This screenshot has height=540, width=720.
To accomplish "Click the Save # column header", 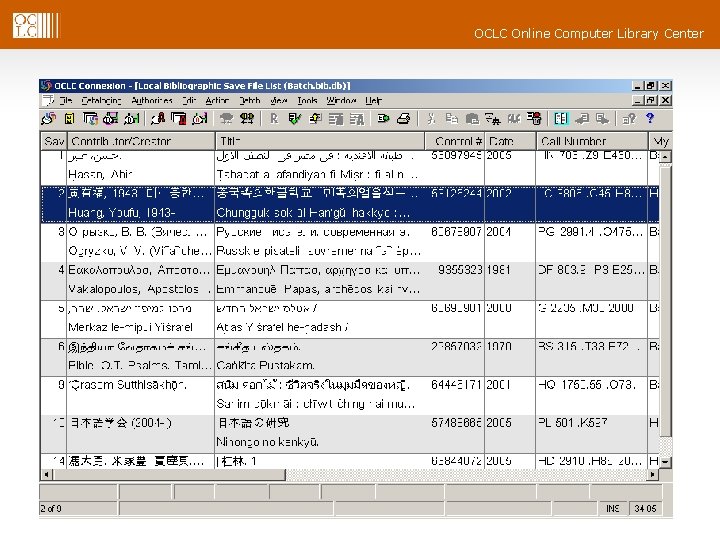I will pos(54,141).
